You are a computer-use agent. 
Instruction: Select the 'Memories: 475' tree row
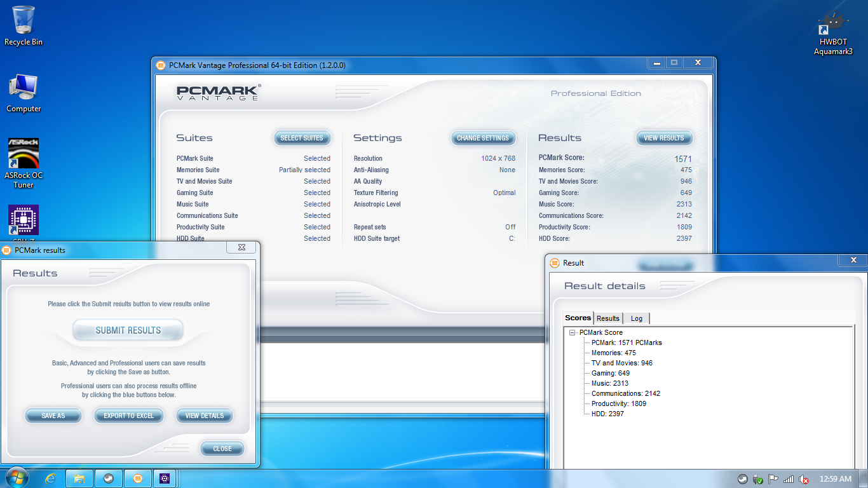[614, 353]
